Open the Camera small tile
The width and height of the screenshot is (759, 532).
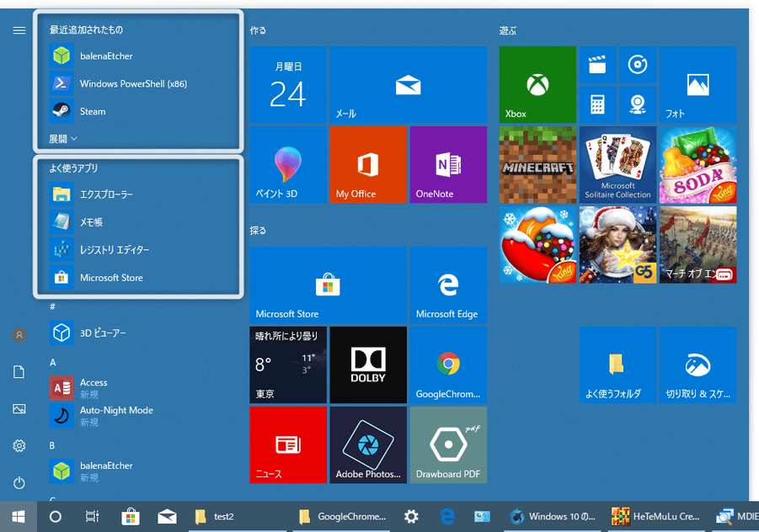click(638, 104)
